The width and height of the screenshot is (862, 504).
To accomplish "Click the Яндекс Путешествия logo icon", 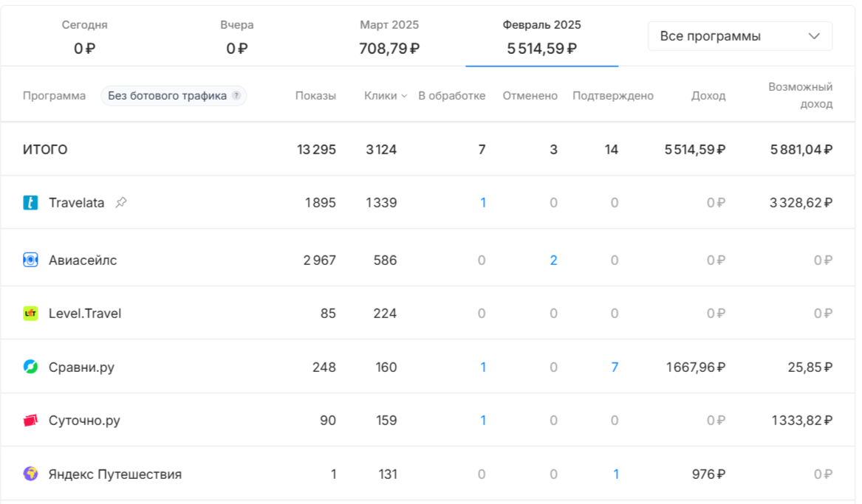I will [30, 474].
